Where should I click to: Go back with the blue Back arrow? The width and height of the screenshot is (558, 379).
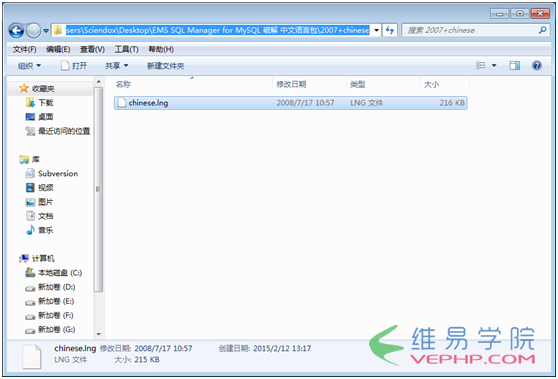[16, 31]
